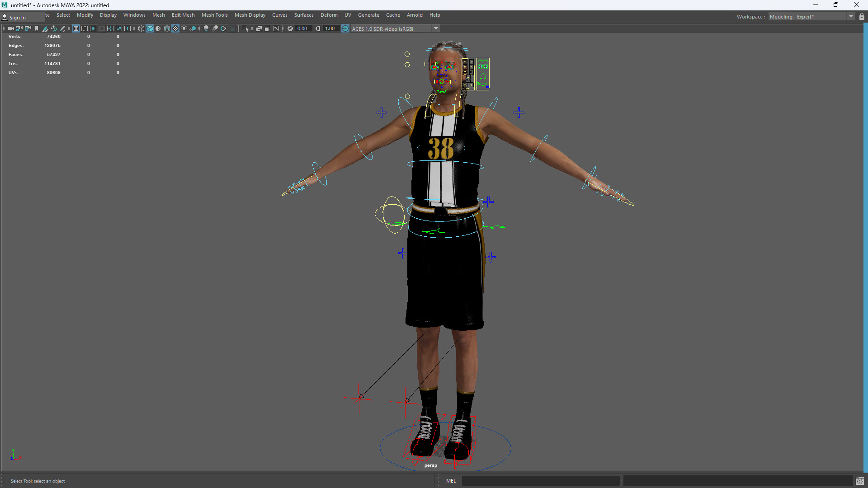Screen dimensions: 868x488
Task: Click Use All Lights bulb icon
Action: 184,28
